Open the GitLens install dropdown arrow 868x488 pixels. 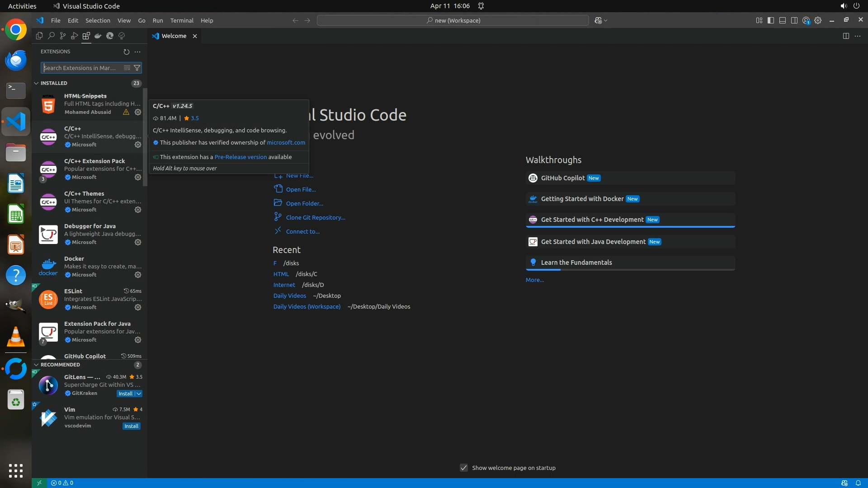point(139,394)
